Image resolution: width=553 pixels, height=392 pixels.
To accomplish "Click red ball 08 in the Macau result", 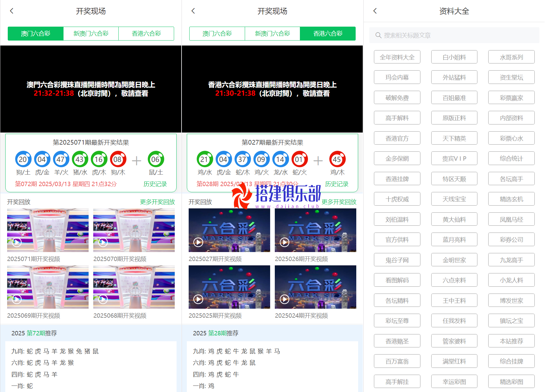I will [x=118, y=159].
